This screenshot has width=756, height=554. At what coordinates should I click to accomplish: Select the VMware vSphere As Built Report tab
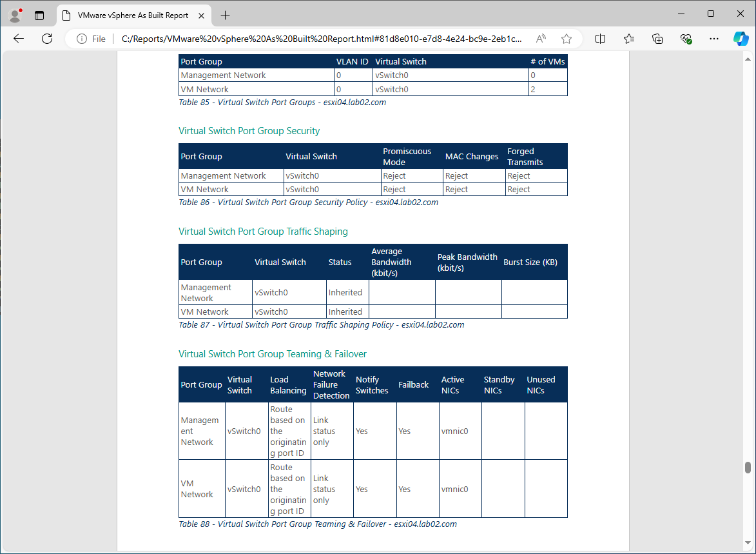133,15
